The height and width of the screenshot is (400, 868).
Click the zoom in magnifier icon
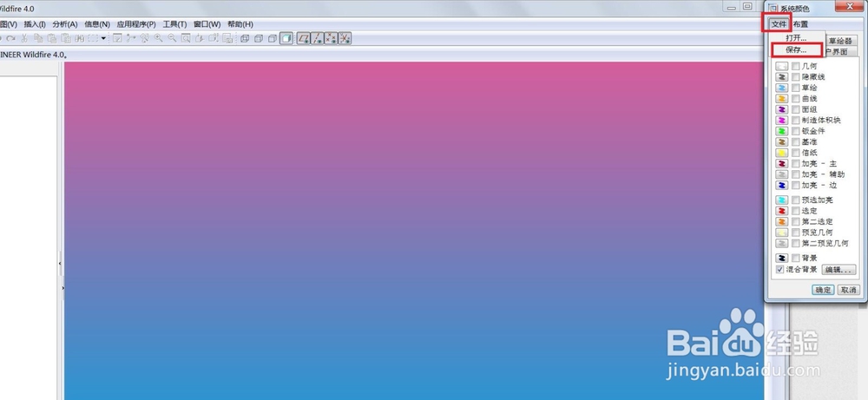point(158,38)
